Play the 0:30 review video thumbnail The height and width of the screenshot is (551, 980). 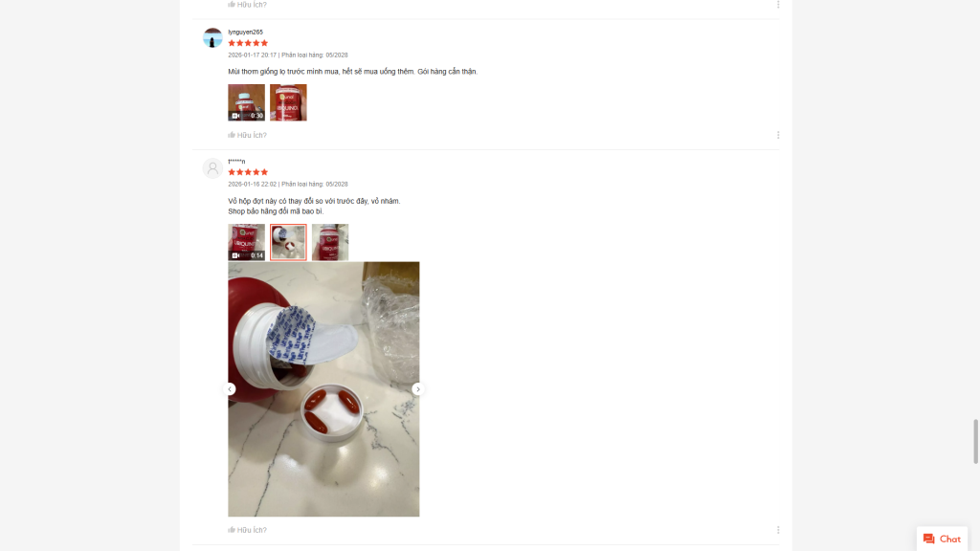pyautogui.click(x=246, y=102)
